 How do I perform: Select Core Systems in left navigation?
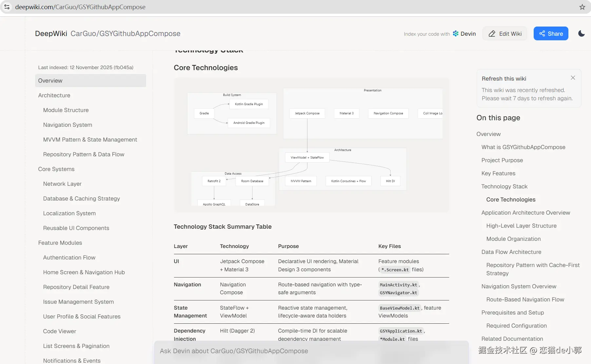pos(56,169)
